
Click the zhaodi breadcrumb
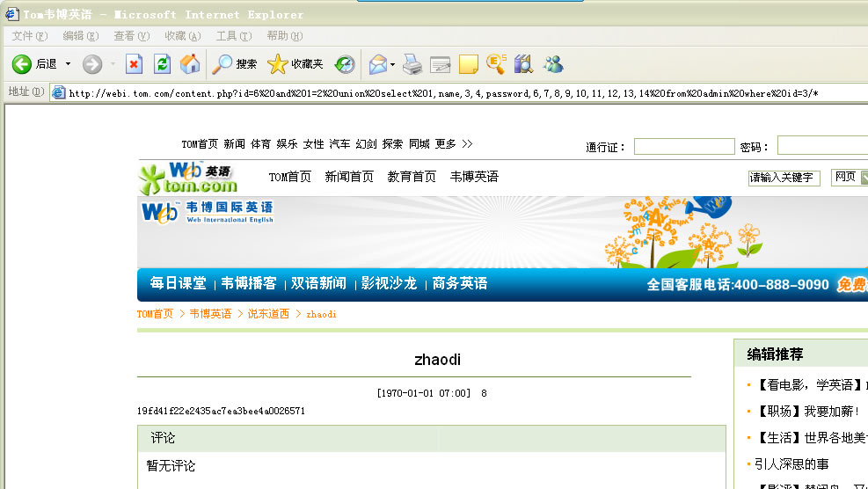[321, 314]
